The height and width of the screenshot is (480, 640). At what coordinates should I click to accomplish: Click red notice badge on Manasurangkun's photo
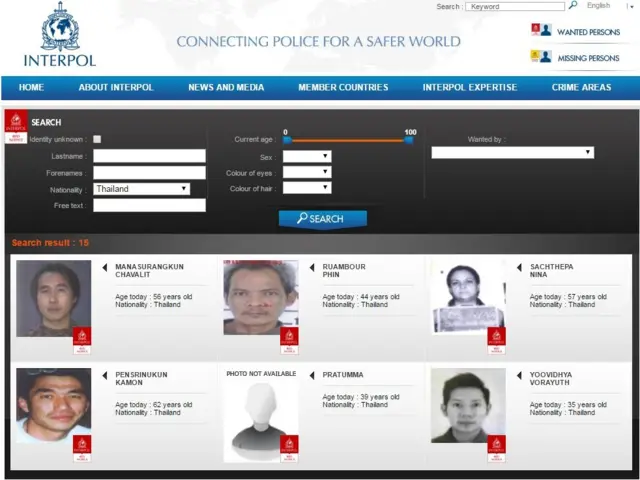(82, 341)
